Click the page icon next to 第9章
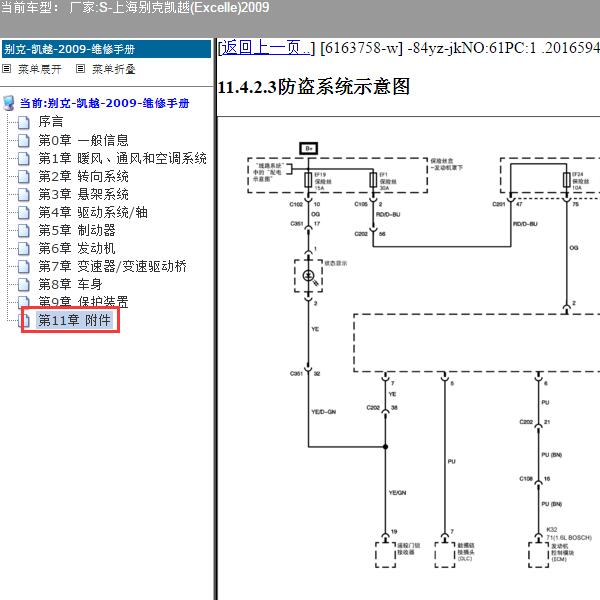600x600 pixels. (x=24, y=302)
